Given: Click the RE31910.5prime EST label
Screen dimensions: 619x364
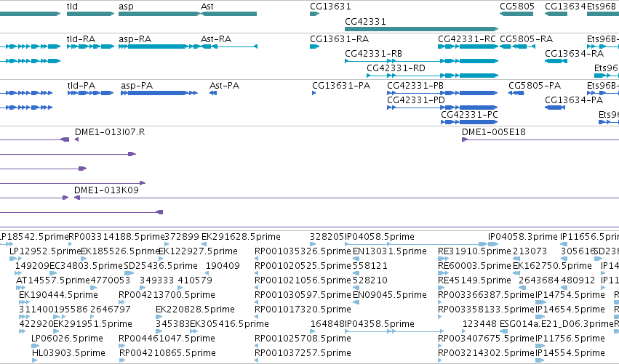Looking at the screenshot, I should (x=474, y=251).
